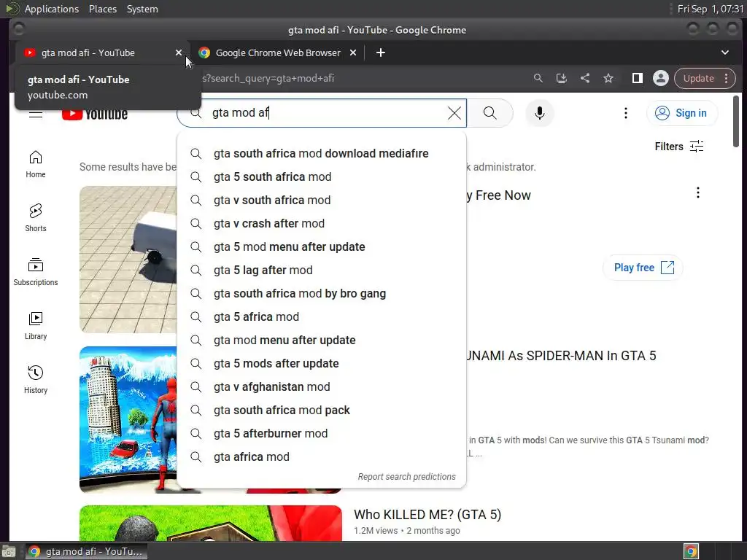Select suggestion gta v crash after mod
This screenshot has height=560, width=747.
tap(322, 223)
